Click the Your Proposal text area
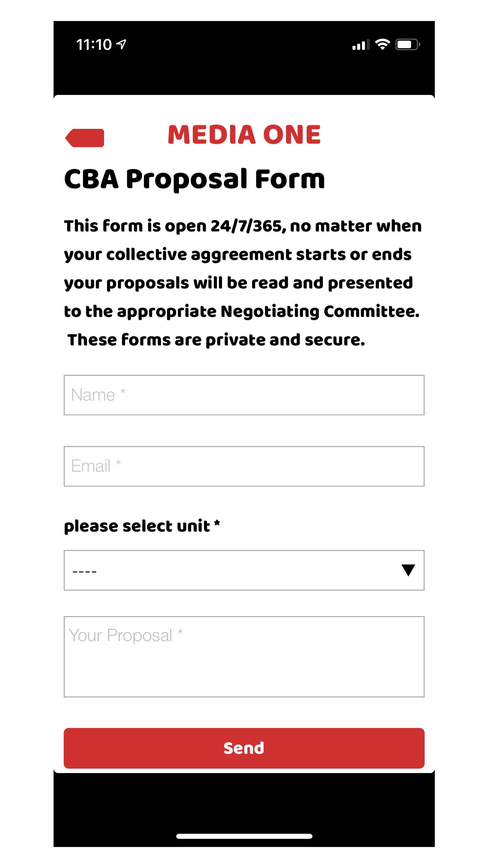This screenshot has width=488, height=868. coord(244,657)
